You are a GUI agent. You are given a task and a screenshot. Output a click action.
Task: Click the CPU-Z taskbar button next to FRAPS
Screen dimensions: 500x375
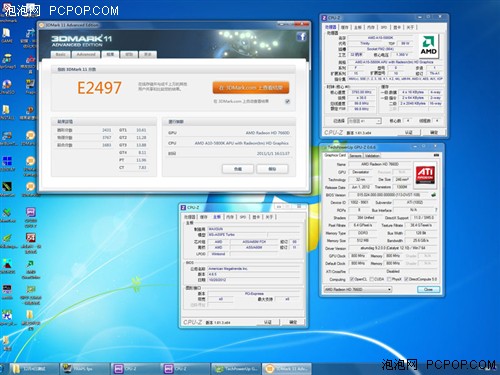click(135, 369)
